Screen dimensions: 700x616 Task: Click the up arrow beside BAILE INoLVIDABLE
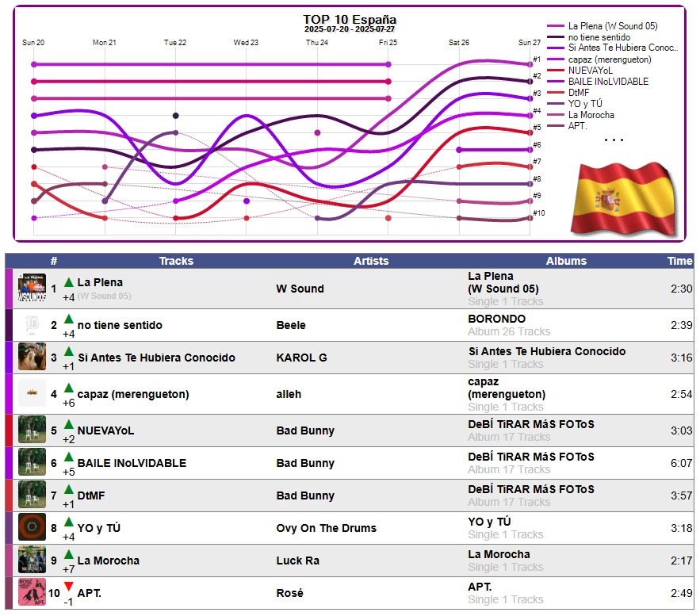[68, 457]
